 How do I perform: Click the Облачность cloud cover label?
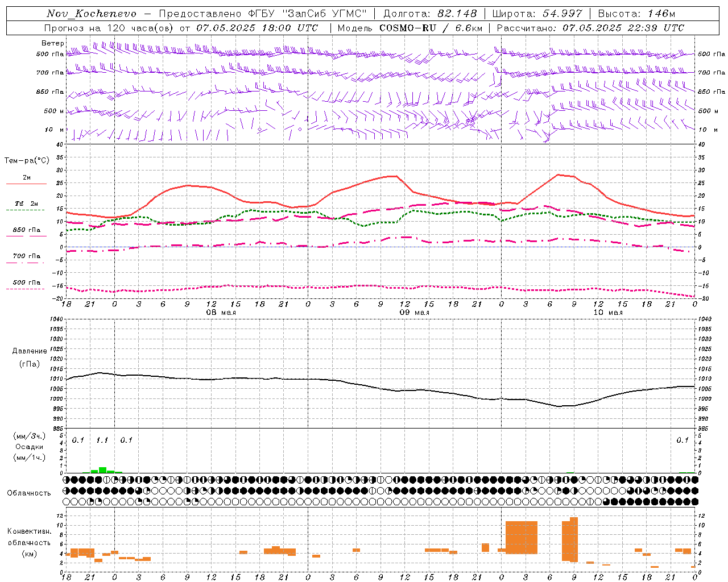(29, 493)
